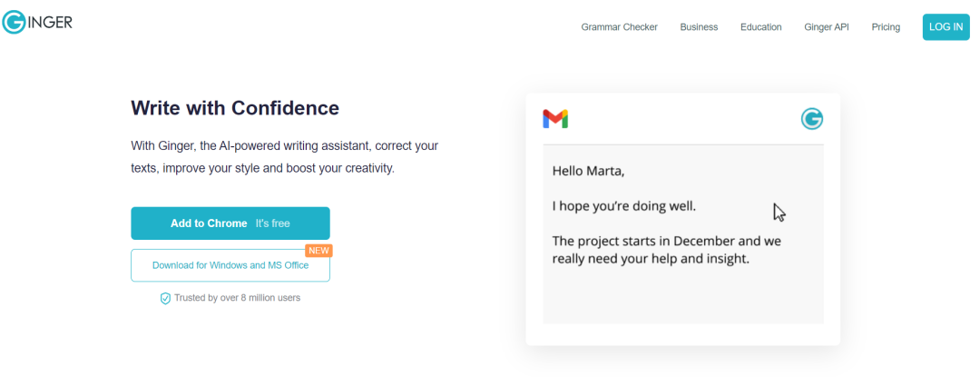Click the shield checkmark icon beside Trusted text

pos(165,298)
